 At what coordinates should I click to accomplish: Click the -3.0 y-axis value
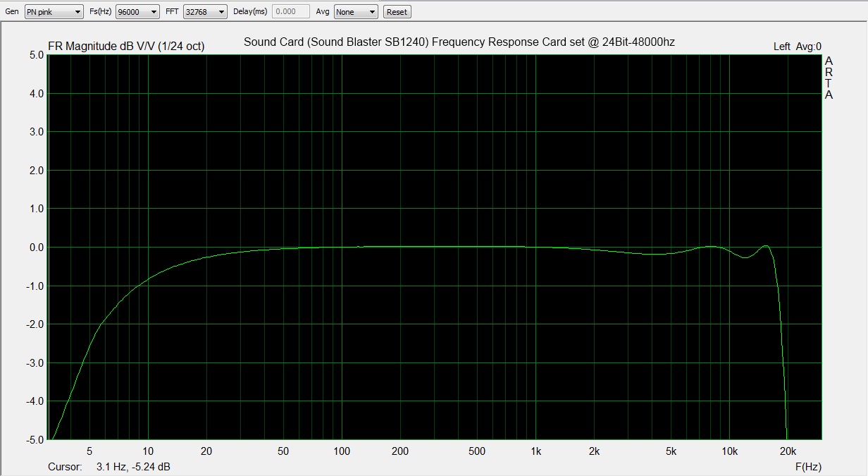click(35, 362)
